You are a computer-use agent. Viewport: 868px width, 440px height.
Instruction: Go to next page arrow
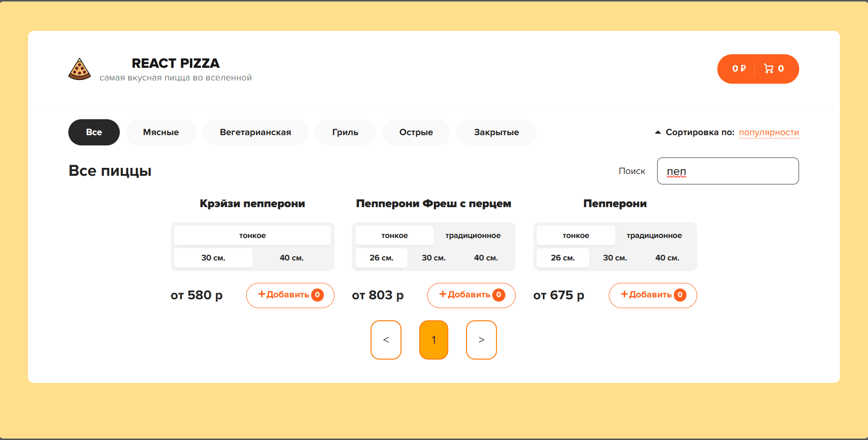point(481,340)
